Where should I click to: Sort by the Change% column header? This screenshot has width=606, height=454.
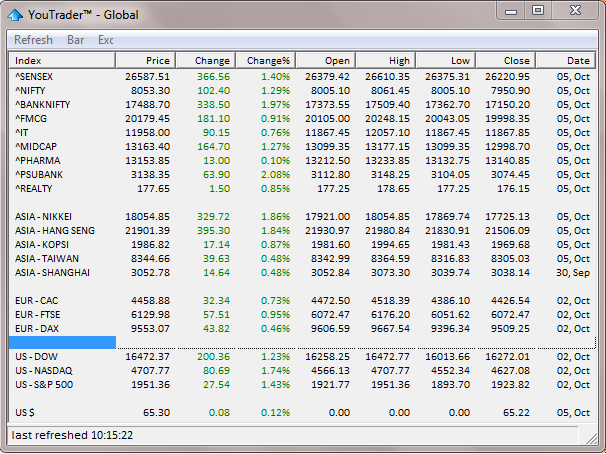coord(266,61)
